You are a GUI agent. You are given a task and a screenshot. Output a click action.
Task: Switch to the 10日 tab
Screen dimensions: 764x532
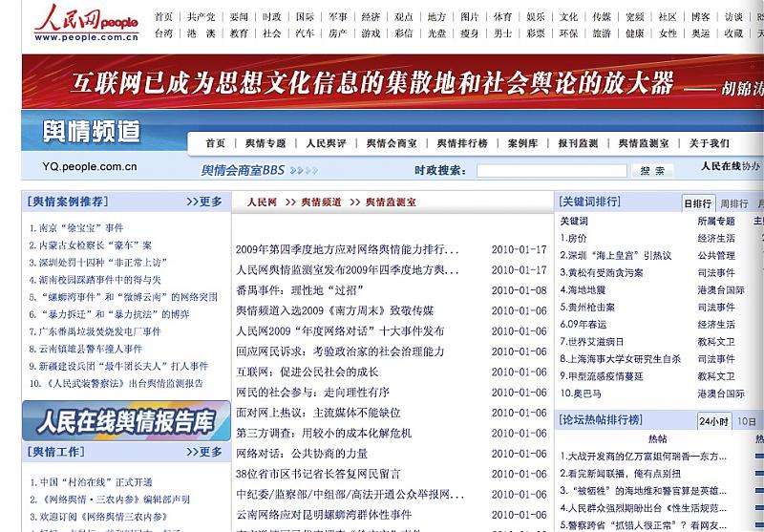[746, 421]
